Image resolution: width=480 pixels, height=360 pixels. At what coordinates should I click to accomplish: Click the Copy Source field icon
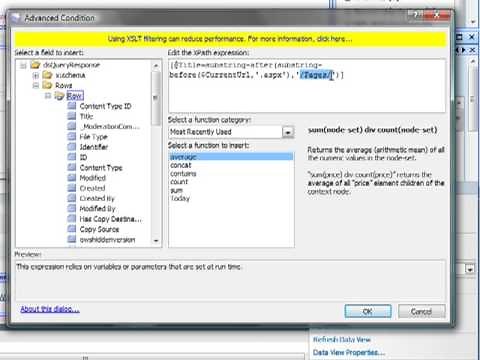(72, 229)
